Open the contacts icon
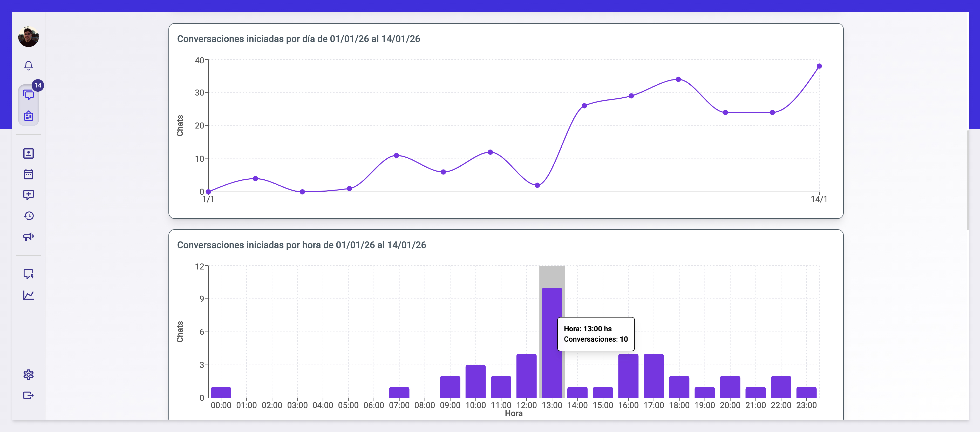 29,153
